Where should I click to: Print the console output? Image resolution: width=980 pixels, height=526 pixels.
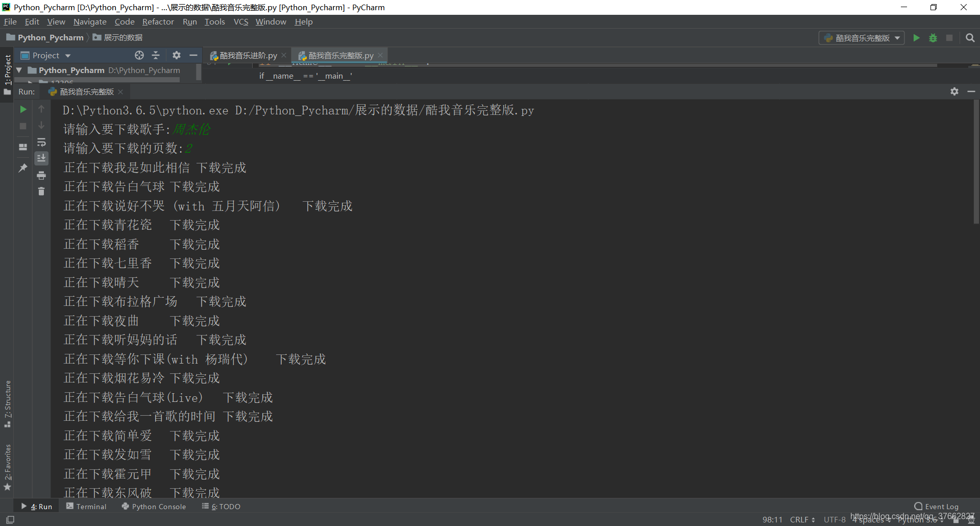pos(41,175)
